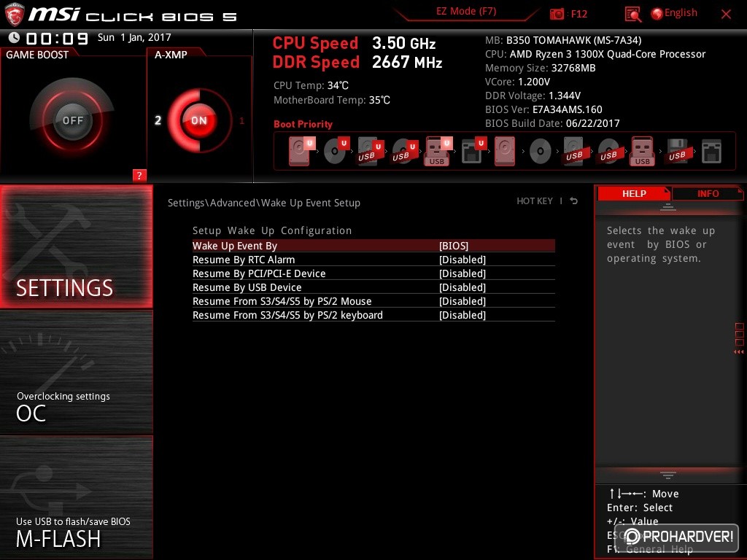Select the Resume By USB Device label

(x=247, y=287)
